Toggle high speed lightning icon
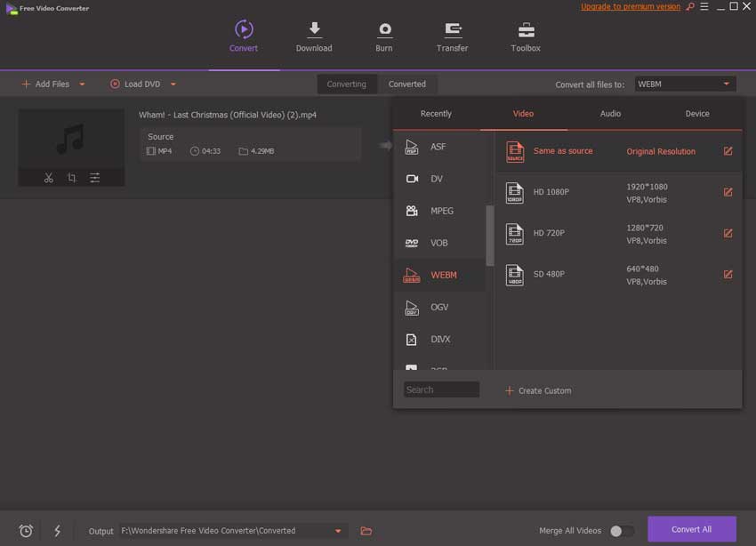756x546 pixels. [58, 531]
